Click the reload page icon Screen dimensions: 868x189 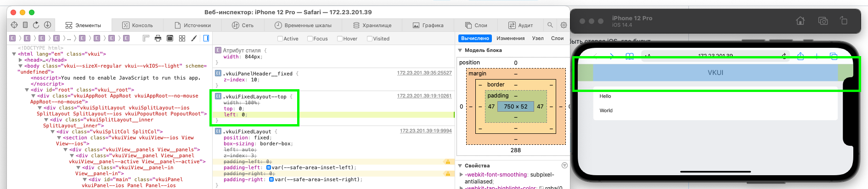pos(36,25)
